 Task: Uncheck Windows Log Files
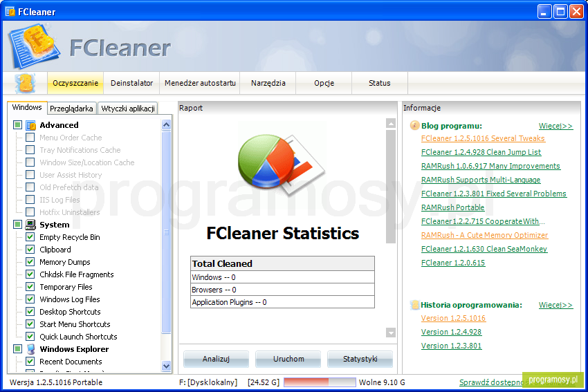point(30,299)
